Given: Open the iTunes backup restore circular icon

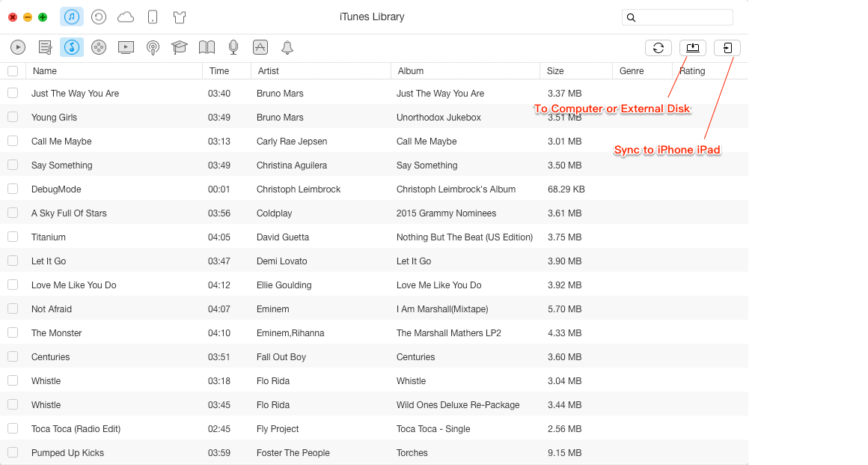Looking at the screenshot, I should pyautogui.click(x=99, y=17).
